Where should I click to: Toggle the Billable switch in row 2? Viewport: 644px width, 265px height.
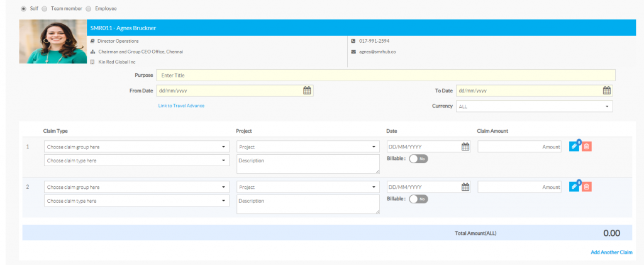click(418, 199)
